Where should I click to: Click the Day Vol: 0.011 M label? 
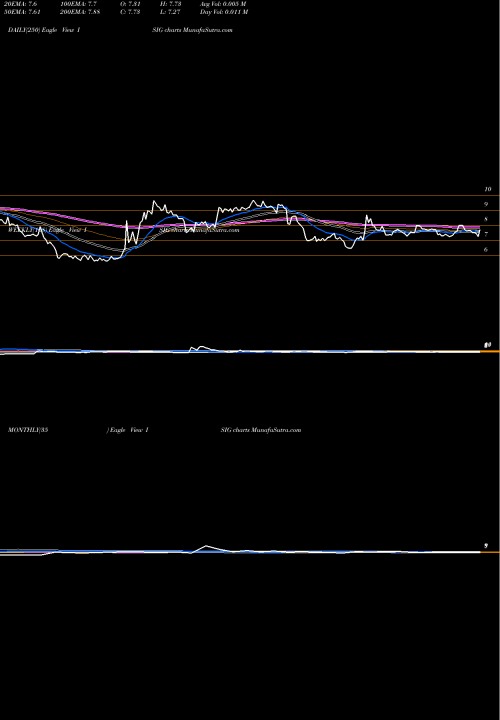point(224,12)
